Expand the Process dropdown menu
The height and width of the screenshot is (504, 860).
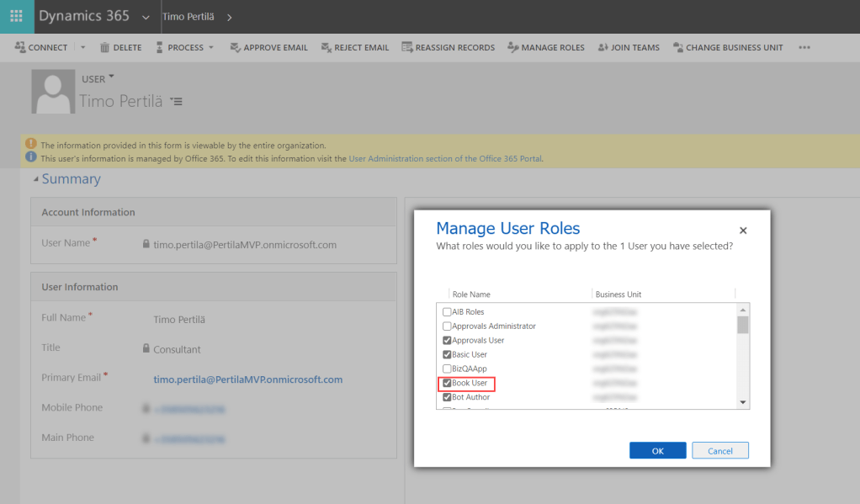[x=211, y=48]
